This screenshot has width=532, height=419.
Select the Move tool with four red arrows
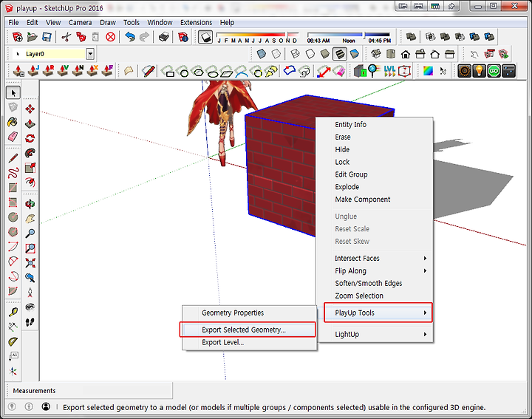pos(30,109)
